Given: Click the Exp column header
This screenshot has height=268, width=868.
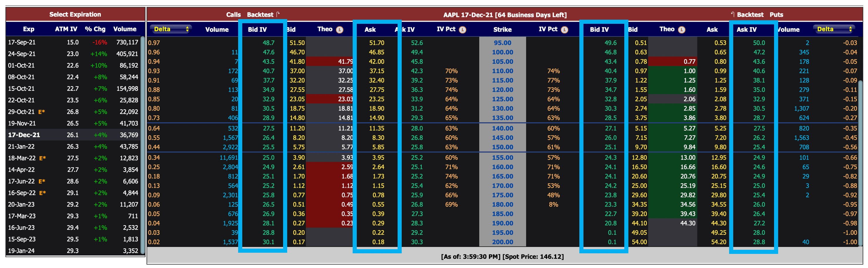Looking at the screenshot, I should (29, 29).
